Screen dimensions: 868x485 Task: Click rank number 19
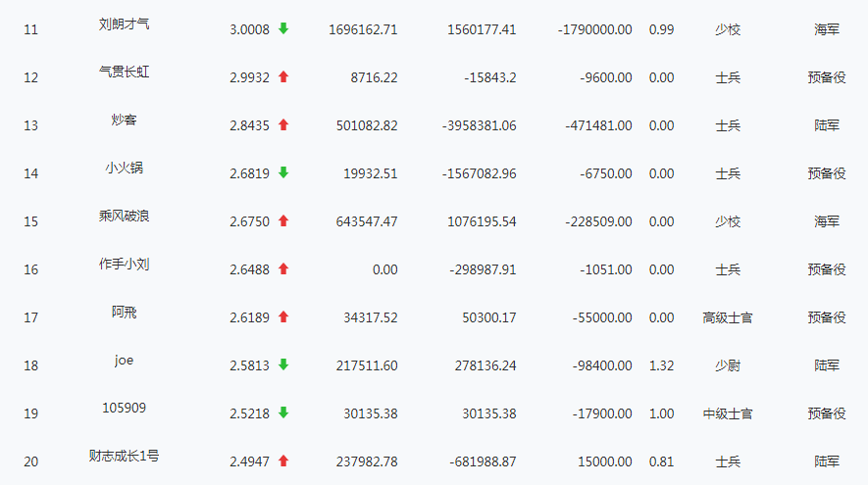pyautogui.click(x=31, y=414)
